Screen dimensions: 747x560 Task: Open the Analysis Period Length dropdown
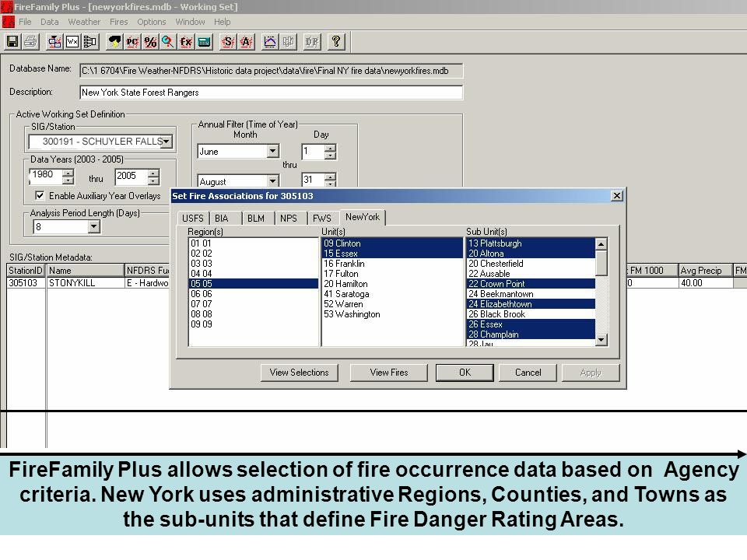point(94,226)
